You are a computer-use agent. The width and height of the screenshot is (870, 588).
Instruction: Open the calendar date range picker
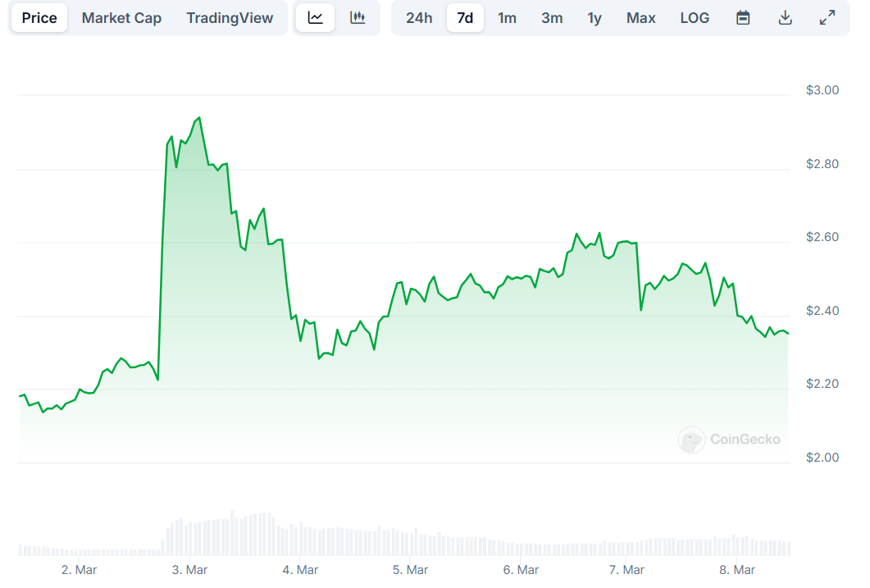pyautogui.click(x=743, y=18)
